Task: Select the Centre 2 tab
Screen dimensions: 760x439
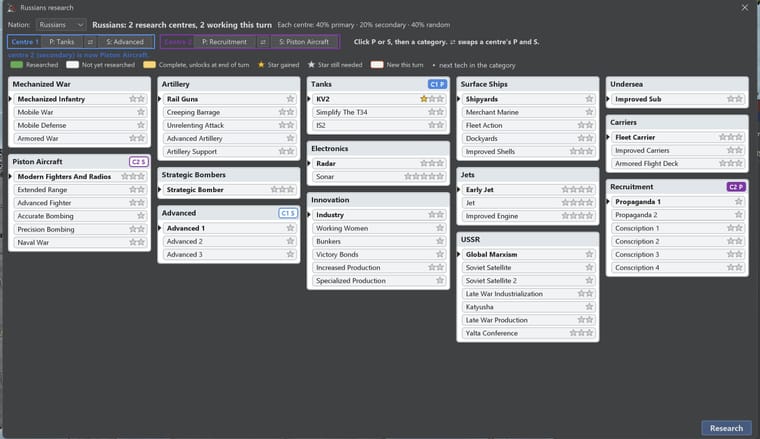Action: pyautogui.click(x=177, y=42)
